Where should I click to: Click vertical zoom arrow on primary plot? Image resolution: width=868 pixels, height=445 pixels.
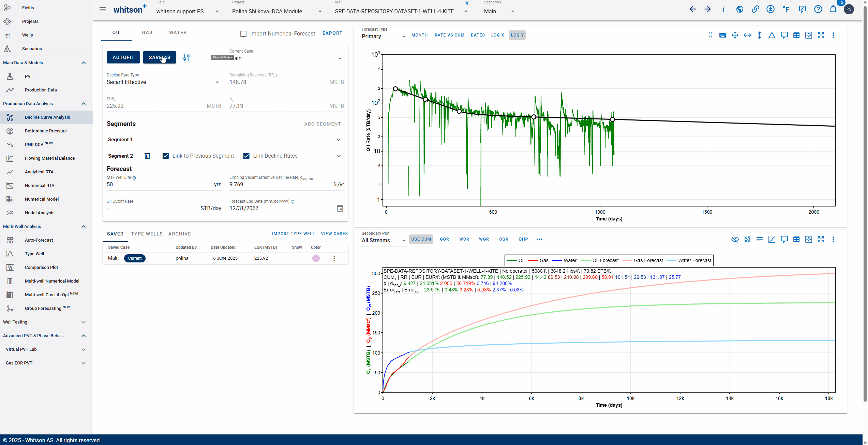(760, 35)
